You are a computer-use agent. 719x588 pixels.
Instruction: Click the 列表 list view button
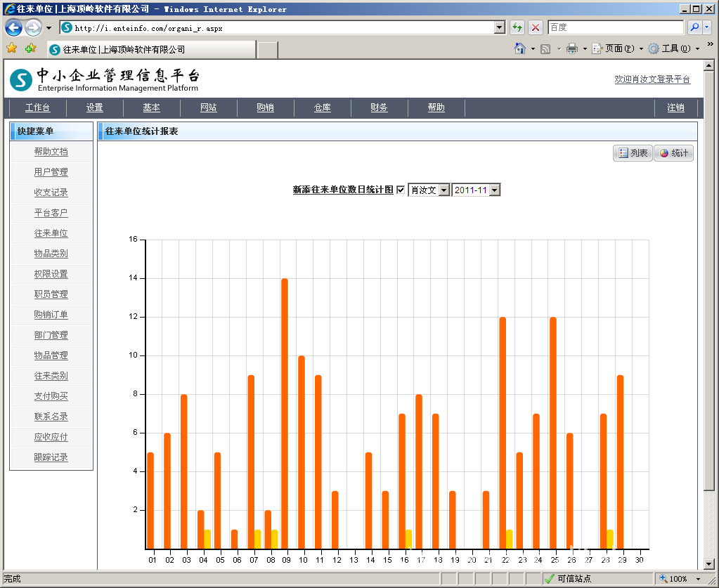point(633,153)
